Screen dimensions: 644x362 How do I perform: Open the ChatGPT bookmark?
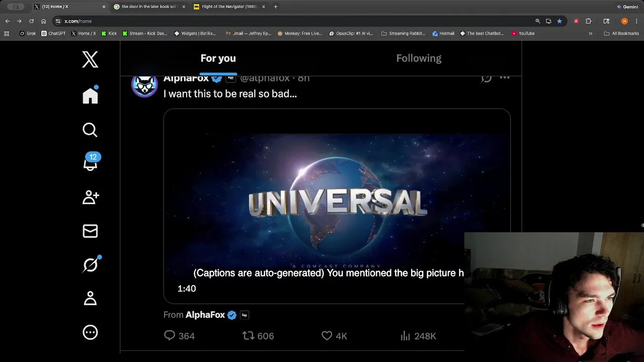click(x=53, y=34)
